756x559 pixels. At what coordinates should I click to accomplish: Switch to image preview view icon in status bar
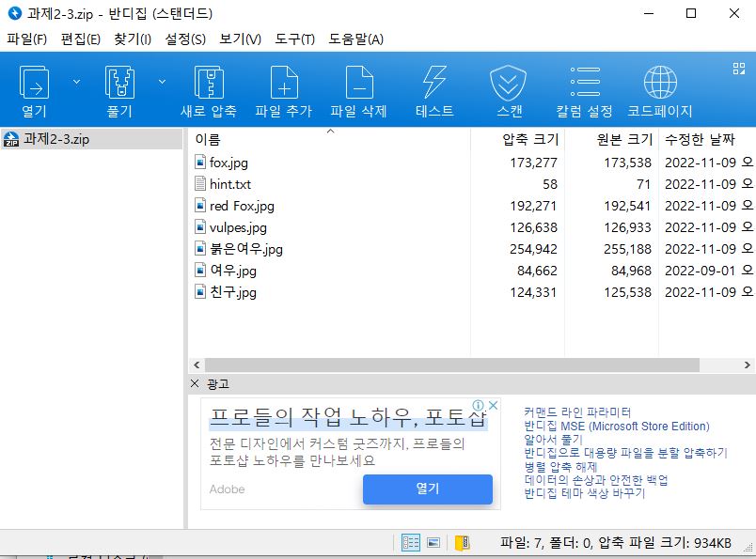click(433, 543)
